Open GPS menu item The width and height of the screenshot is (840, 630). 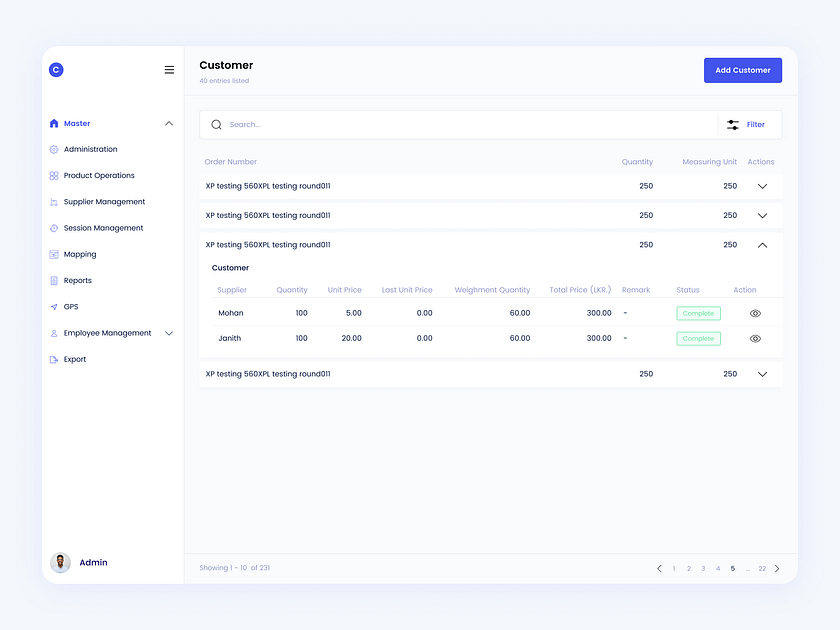(71, 307)
